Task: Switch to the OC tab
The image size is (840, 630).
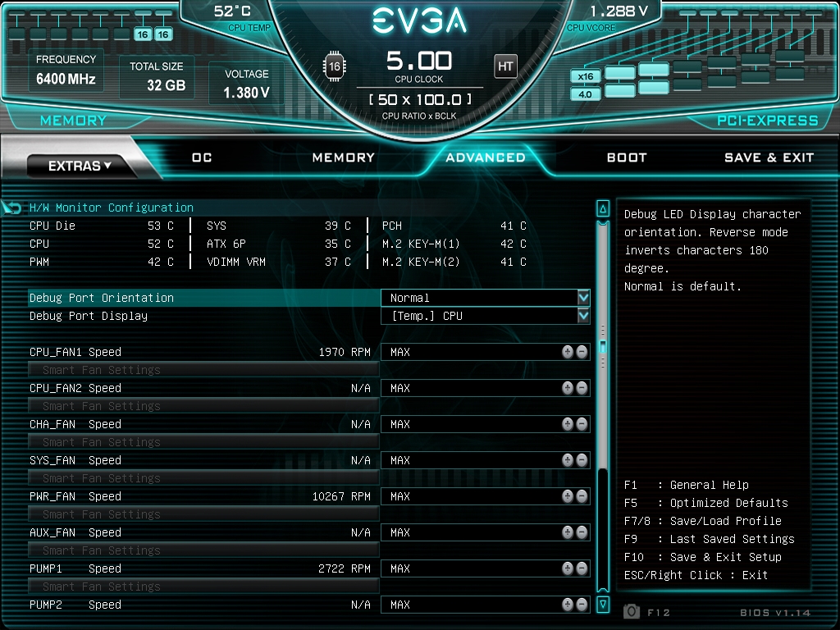Action: tap(202, 157)
